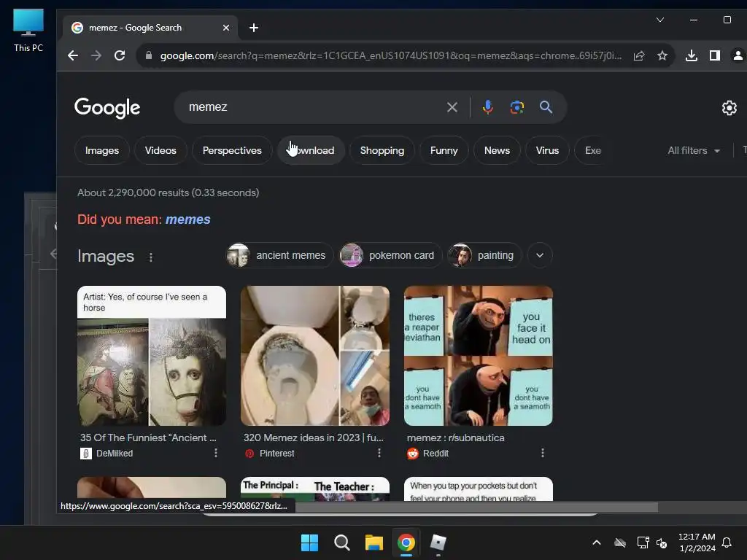Search by image with Google Lens
This screenshot has width=747, height=560.
(x=517, y=107)
